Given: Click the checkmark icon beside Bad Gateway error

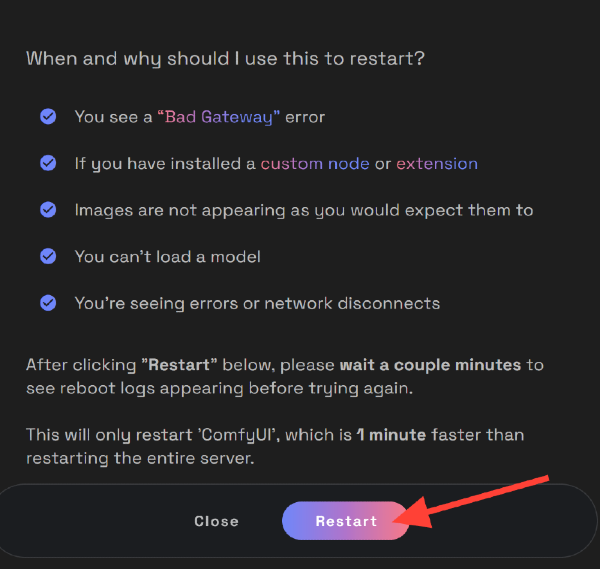Looking at the screenshot, I should [x=48, y=117].
